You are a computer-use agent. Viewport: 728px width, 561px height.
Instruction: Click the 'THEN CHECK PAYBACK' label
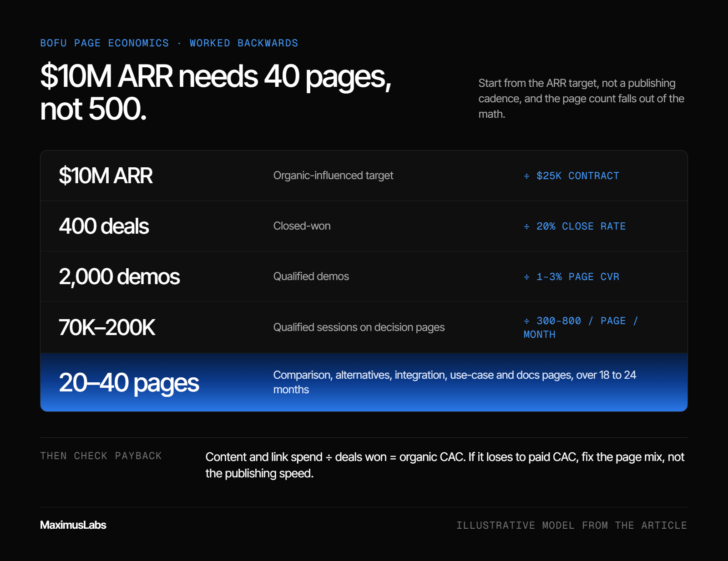pyautogui.click(x=101, y=456)
